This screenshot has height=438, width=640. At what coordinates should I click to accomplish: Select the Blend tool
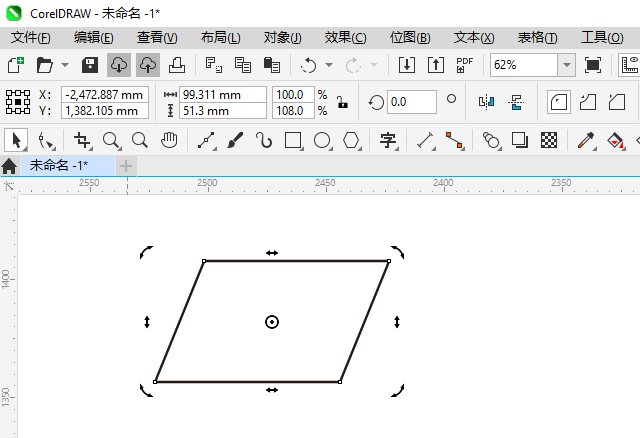pyautogui.click(x=491, y=140)
